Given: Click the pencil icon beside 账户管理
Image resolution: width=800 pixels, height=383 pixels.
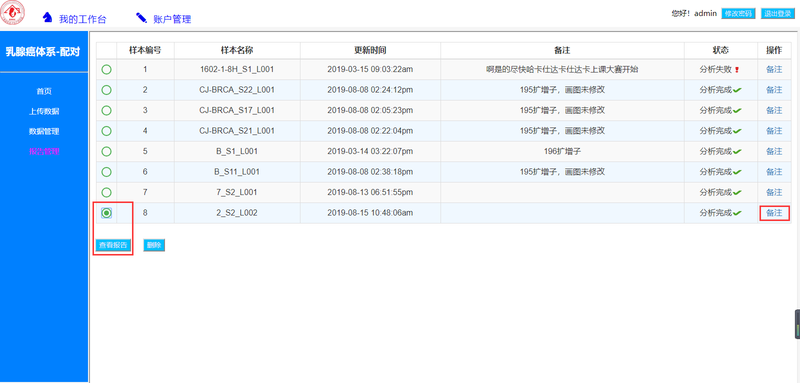Looking at the screenshot, I should point(141,17).
